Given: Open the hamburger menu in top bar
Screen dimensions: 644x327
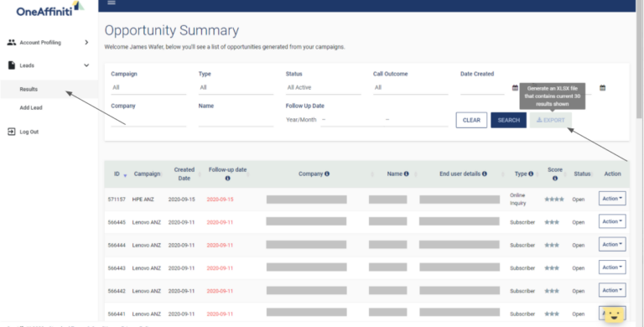Looking at the screenshot, I should [111, 3].
